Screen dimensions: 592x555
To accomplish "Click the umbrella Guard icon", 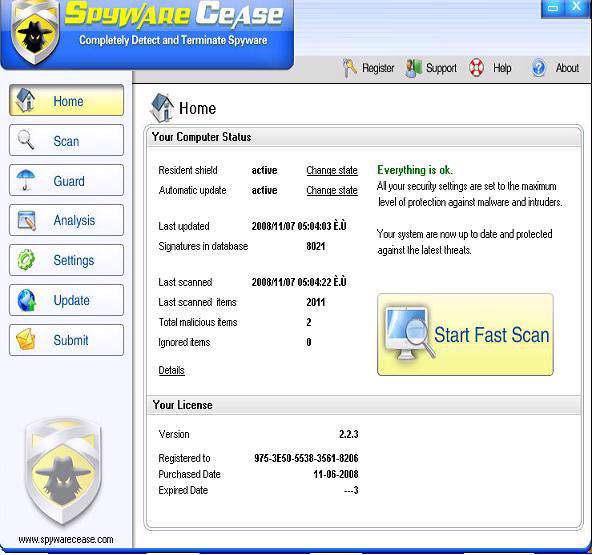I will [26, 180].
